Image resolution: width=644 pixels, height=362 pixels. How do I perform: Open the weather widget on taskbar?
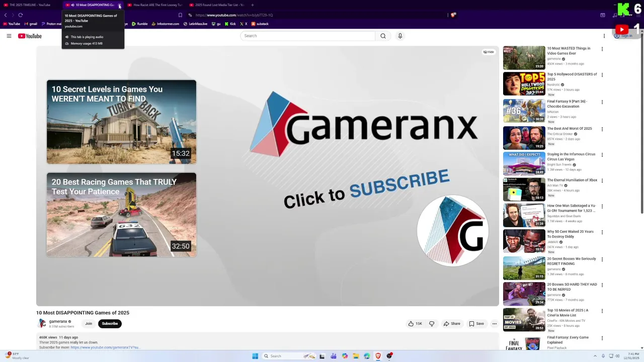[16, 356]
